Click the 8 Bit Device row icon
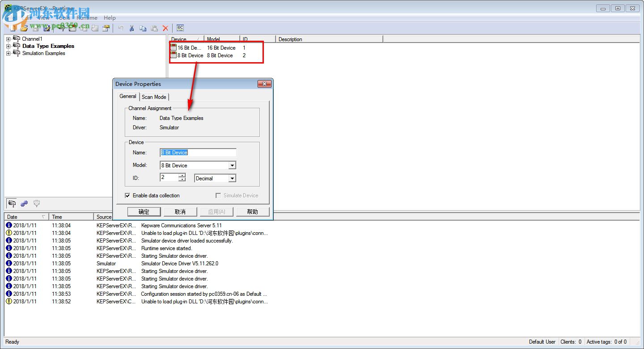Screen dimensions: 644x349 point(174,55)
